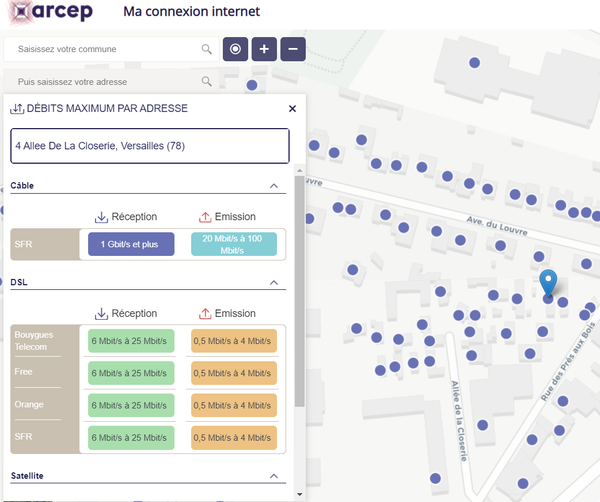Click Bouygues Telecom '6 Mbit/s à 25 Mbit/s' badge
The height and width of the screenshot is (502, 600).
click(131, 341)
